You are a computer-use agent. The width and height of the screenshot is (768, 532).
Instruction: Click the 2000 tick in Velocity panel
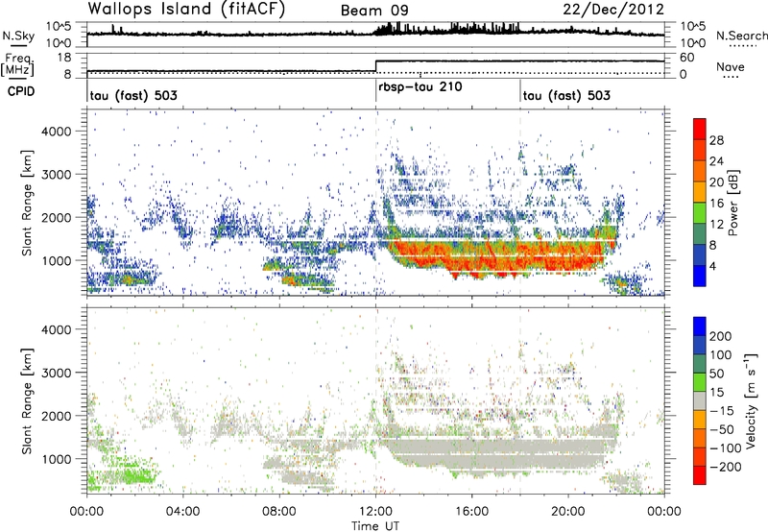[x=56, y=416]
